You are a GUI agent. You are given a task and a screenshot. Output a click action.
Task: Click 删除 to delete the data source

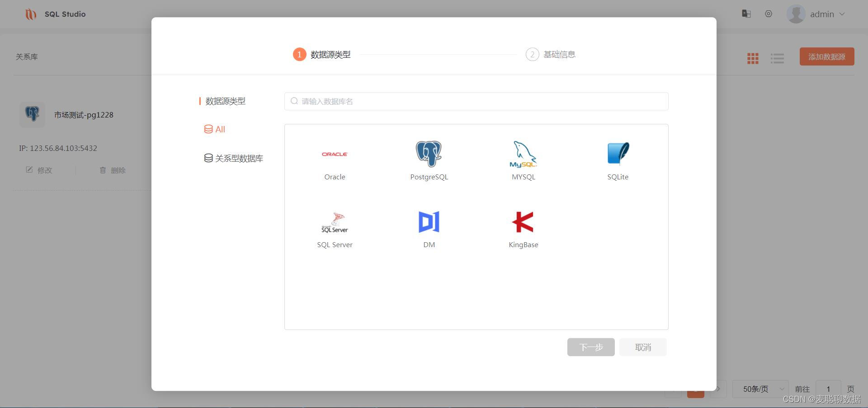pyautogui.click(x=113, y=170)
